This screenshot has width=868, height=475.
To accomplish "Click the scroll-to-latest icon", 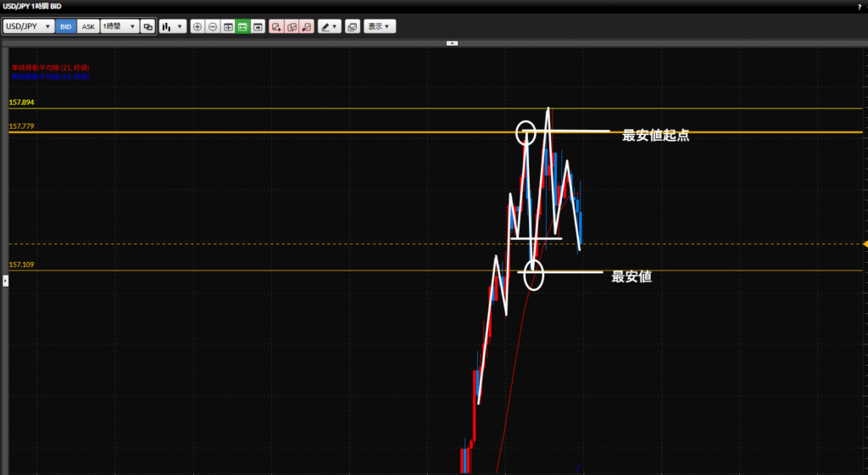I will 259,26.
